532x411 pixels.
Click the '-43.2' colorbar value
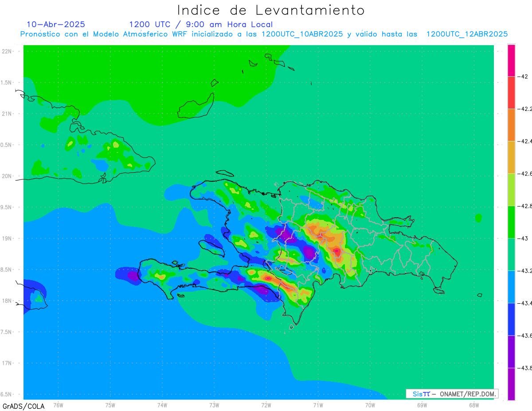coord(525,270)
